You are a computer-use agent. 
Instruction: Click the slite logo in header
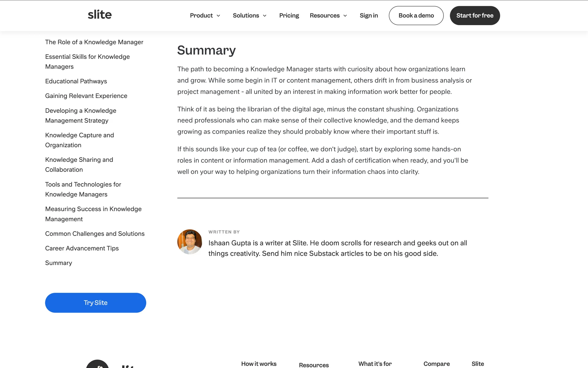pos(100,15)
